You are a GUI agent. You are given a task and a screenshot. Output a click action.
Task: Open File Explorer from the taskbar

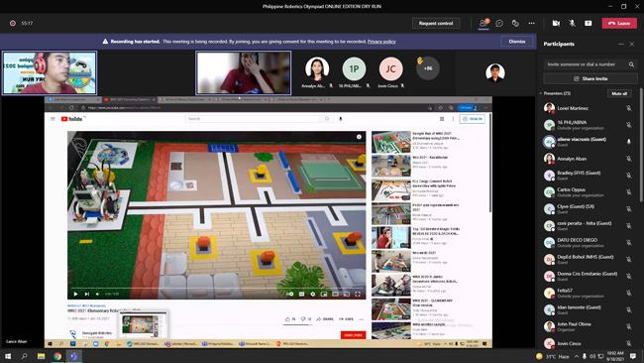(x=41, y=356)
